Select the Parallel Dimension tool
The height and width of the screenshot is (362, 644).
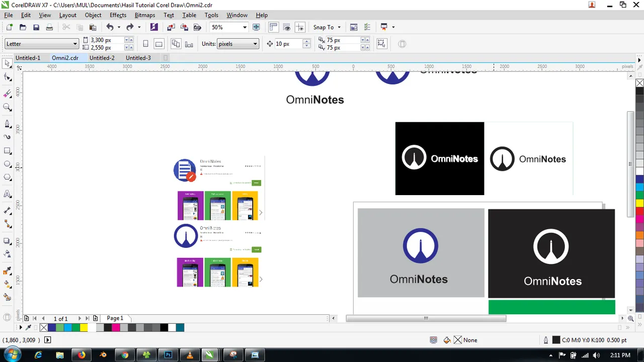coord(7,211)
